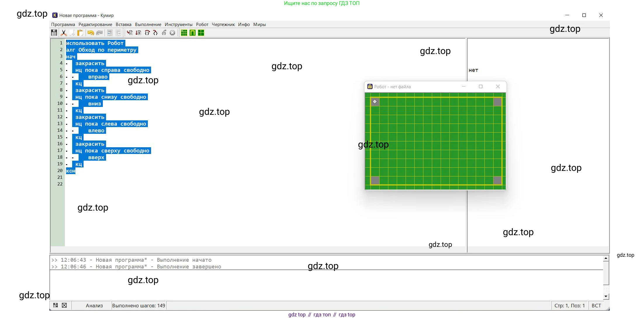Click the output panel scrollbar thumb
The width and height of the screenshot is (644, 319).
click(606, 273)
